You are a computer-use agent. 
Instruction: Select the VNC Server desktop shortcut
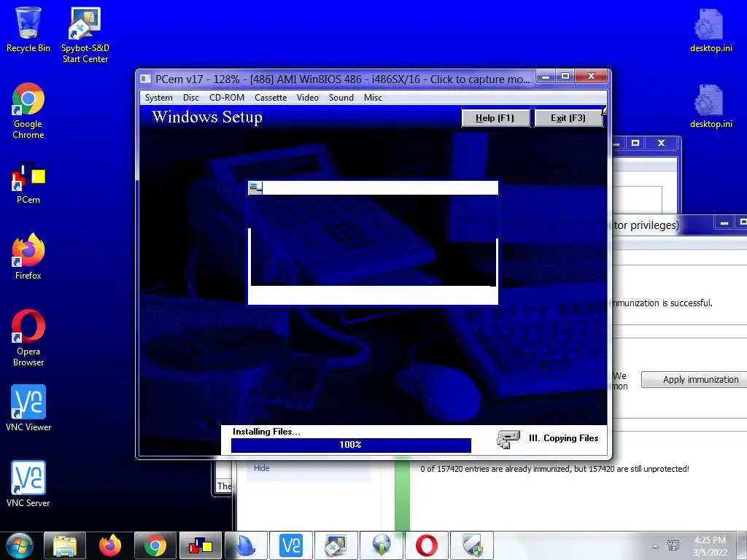point(28,484)
